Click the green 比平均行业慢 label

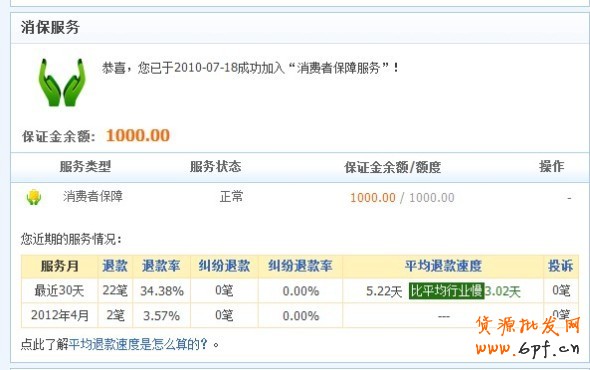tap(446, 291)
